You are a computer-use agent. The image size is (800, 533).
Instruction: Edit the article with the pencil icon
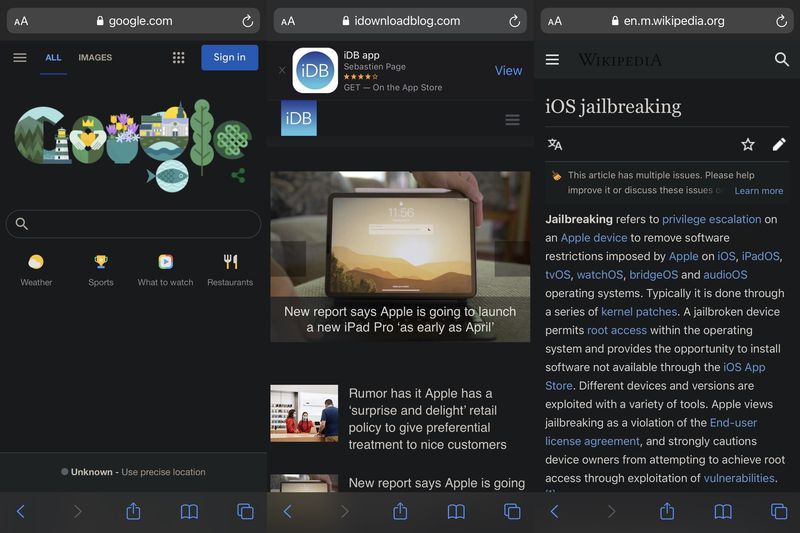(x=779, y=144)
